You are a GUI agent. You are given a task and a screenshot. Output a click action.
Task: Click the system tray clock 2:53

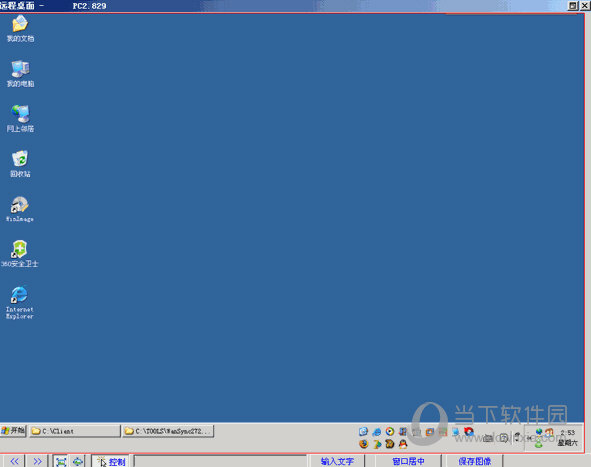(568, 432)
